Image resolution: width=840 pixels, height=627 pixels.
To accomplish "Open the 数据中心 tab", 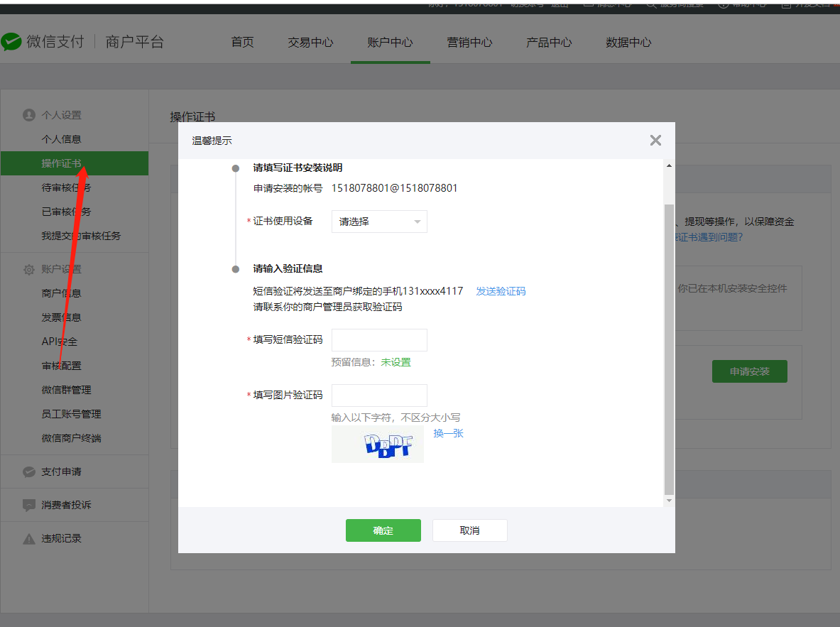I will pyautogui.click(x=628, y=43).
